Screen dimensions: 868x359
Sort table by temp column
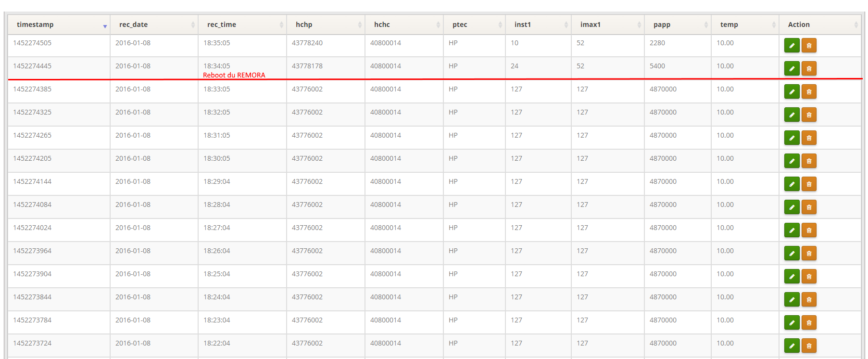coord(745,25)
